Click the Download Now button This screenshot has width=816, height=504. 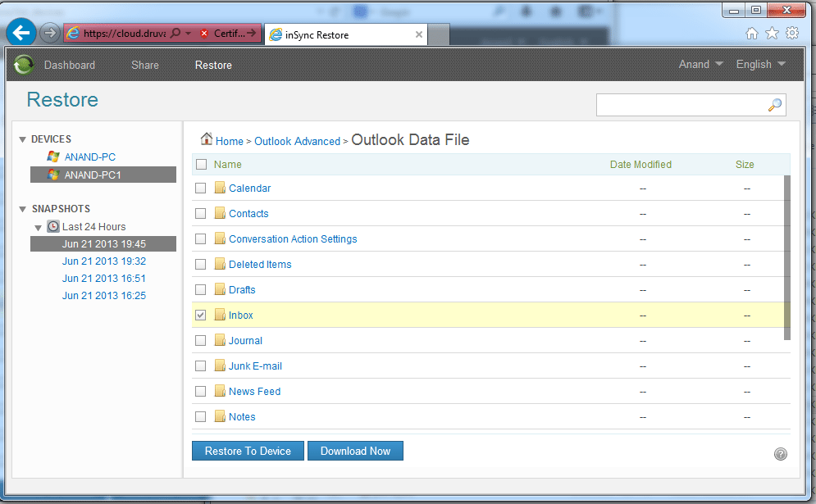355,451
